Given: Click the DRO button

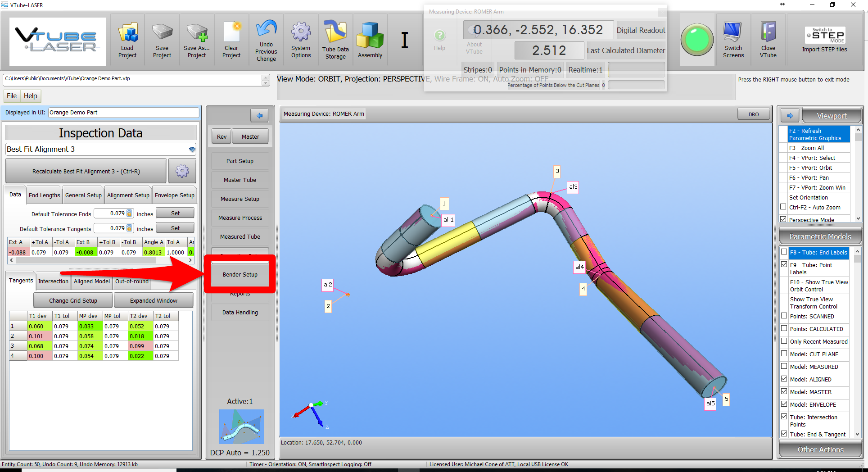Looking at the screenshot, I should (754, 114).
